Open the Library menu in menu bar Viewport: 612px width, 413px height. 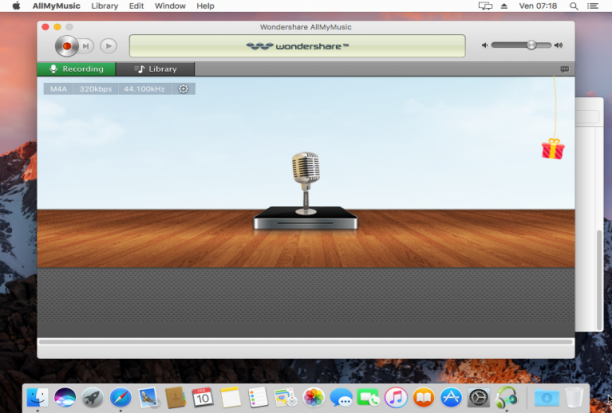(105, 6)
